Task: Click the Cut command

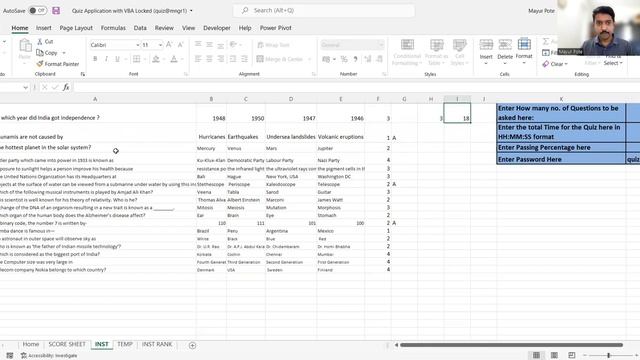Action: (45, 42)
